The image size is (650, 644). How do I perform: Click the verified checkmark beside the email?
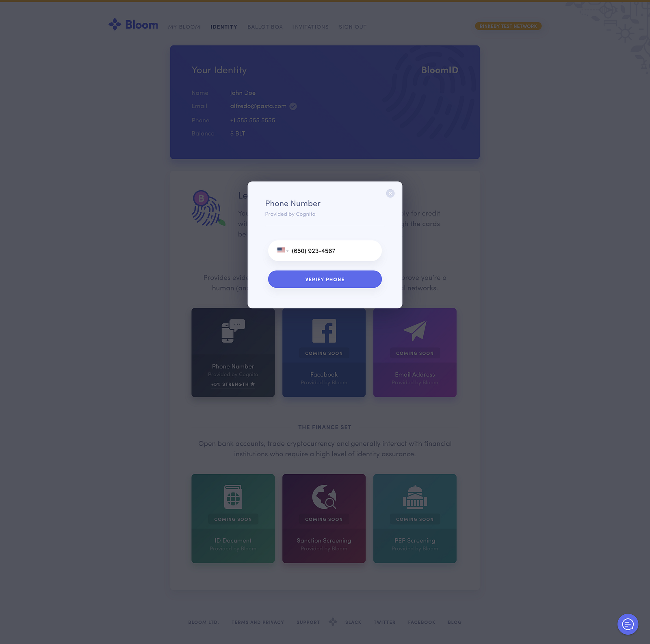293,106
